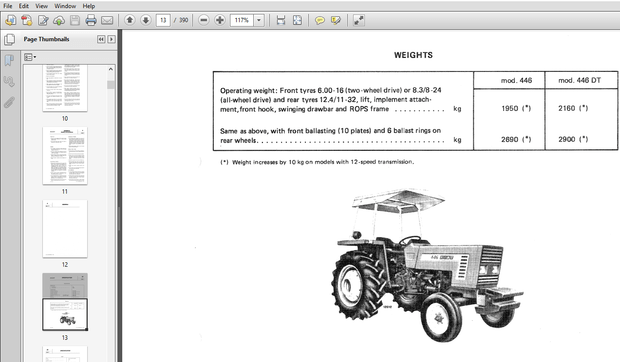Viewport: 620px width, 362px height.
Task: Select page 13 thumbnail
Action: (65, 302)
